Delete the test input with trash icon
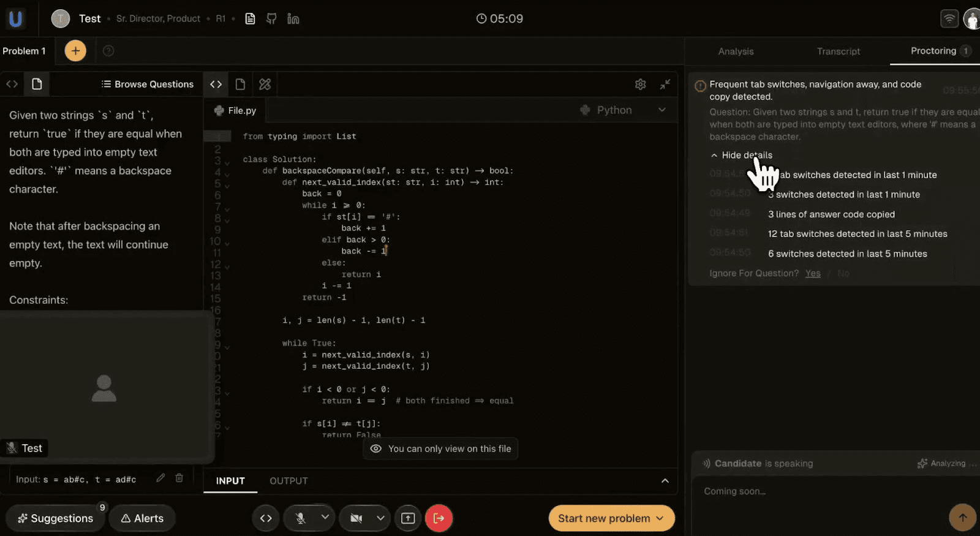 pos(179,478)
